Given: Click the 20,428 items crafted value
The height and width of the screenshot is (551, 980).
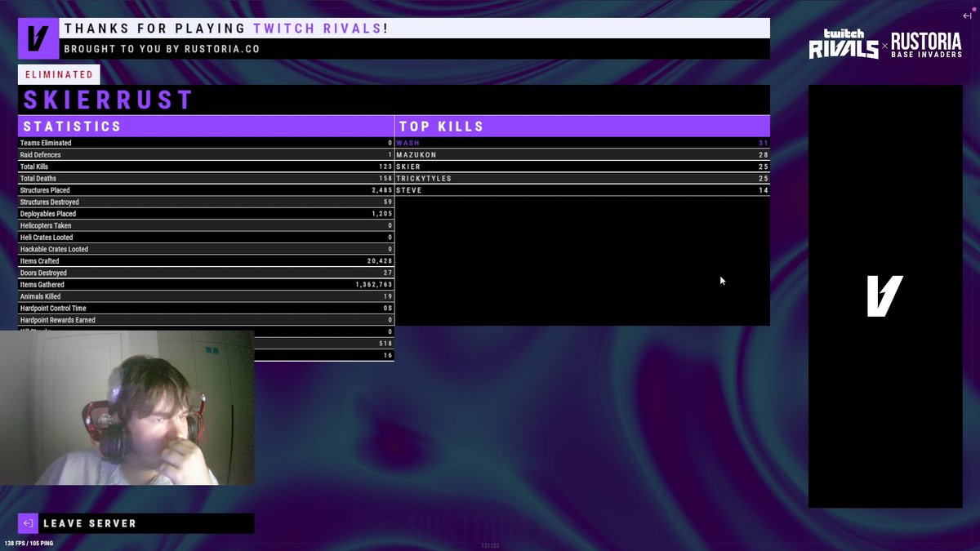Looking at the screenshot, I should pyautogui.click(x=380, y=261).
